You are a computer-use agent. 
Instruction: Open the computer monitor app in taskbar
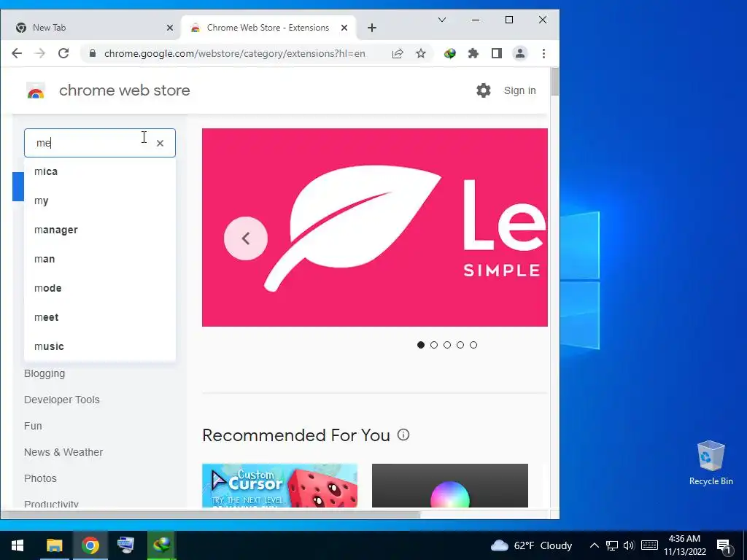(125, 545)
